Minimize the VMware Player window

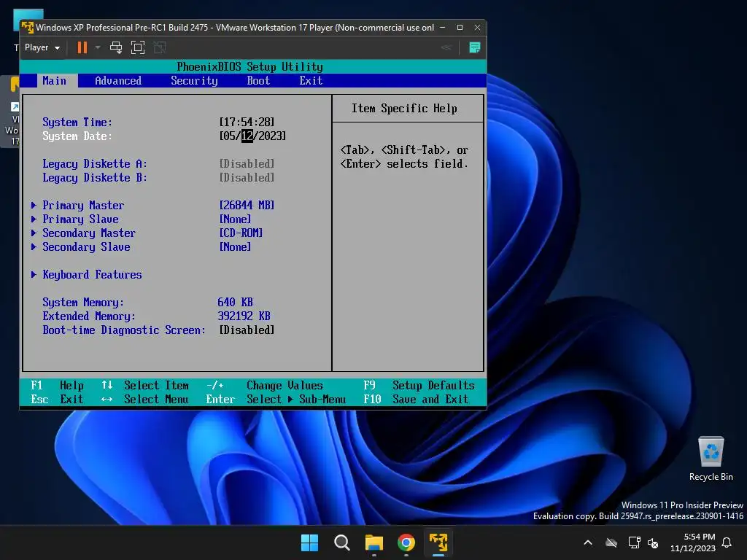[443, 28]
